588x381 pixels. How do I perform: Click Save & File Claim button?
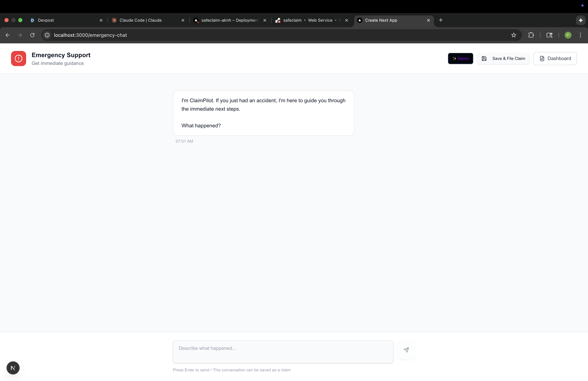coord(503,59)
